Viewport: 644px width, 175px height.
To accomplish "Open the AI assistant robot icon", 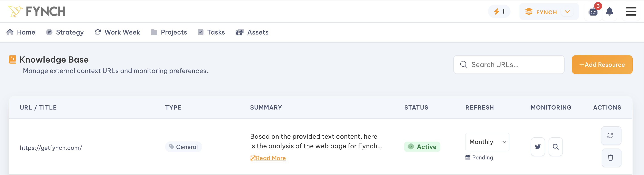I will point(593,12).
